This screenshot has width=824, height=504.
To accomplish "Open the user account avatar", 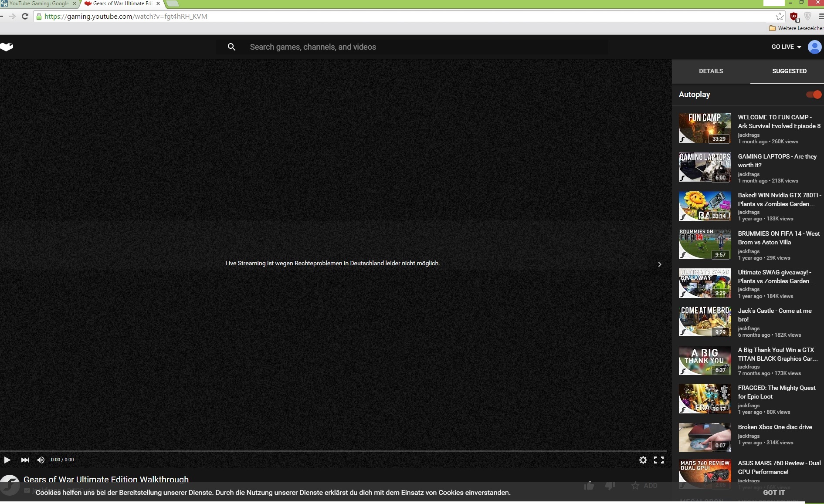I will (814, 47).
